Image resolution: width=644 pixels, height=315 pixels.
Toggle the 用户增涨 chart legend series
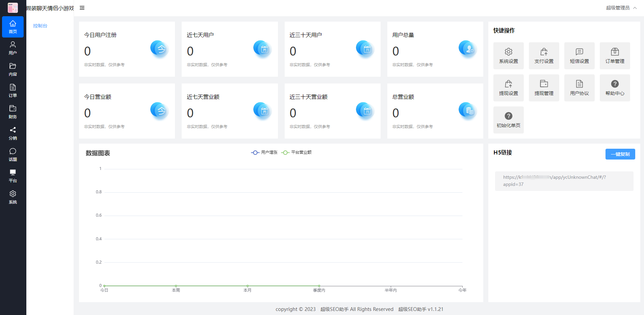coord(264,152)
